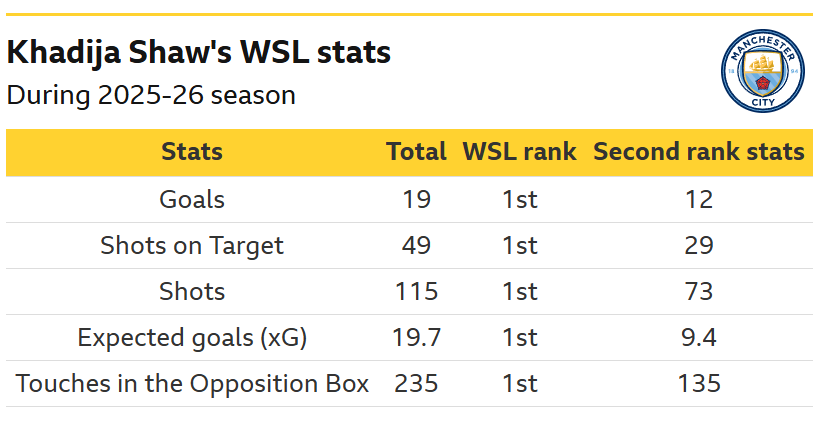Viewport: 819px width, 424px height.
Task: Select the Total column header
Action: coord(416,152)
